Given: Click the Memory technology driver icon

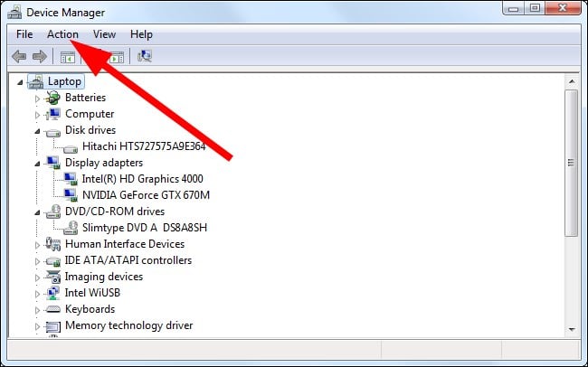Looking at the screenshot, I should (52, 327).
